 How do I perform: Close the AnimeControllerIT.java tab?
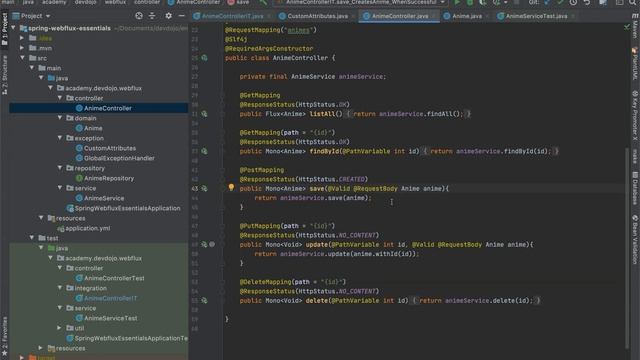pos(269,16)
